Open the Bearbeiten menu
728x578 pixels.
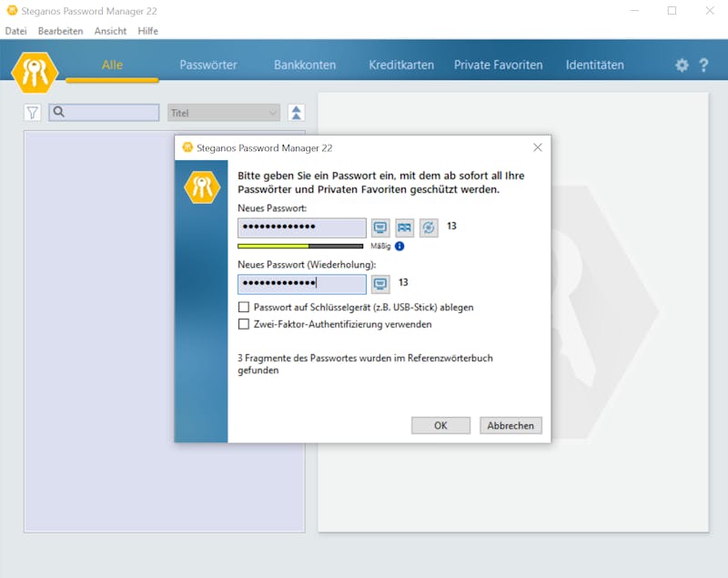(60, 31)
